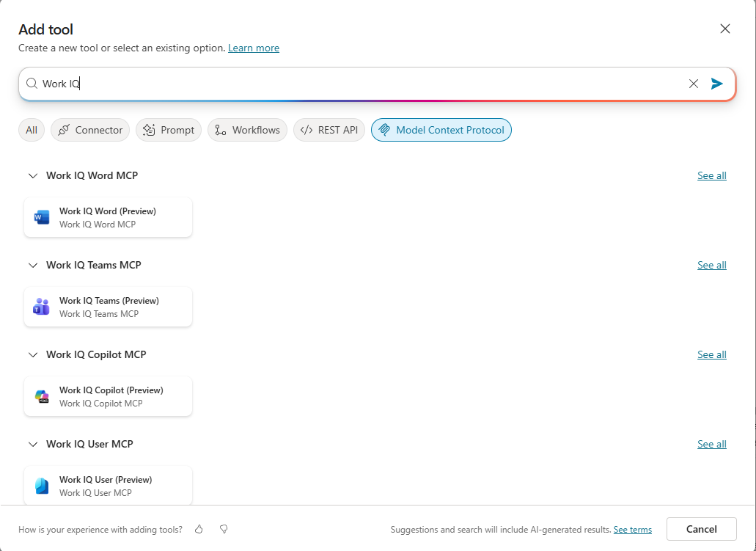Click the Teams app icon
Image resolution: width=756 pixels, height=551 pixels.
click(x=42, y=307)
